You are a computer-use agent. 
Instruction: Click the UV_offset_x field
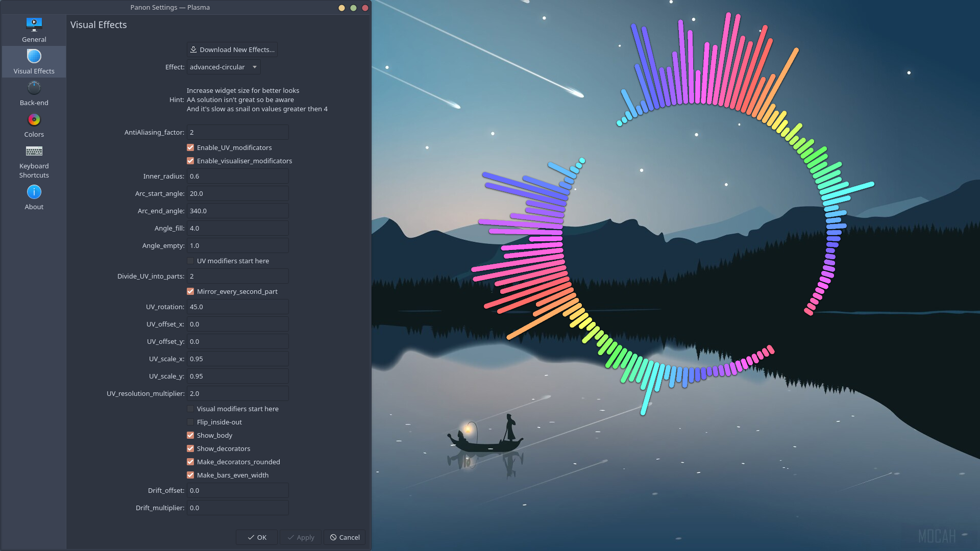point(238,324)
